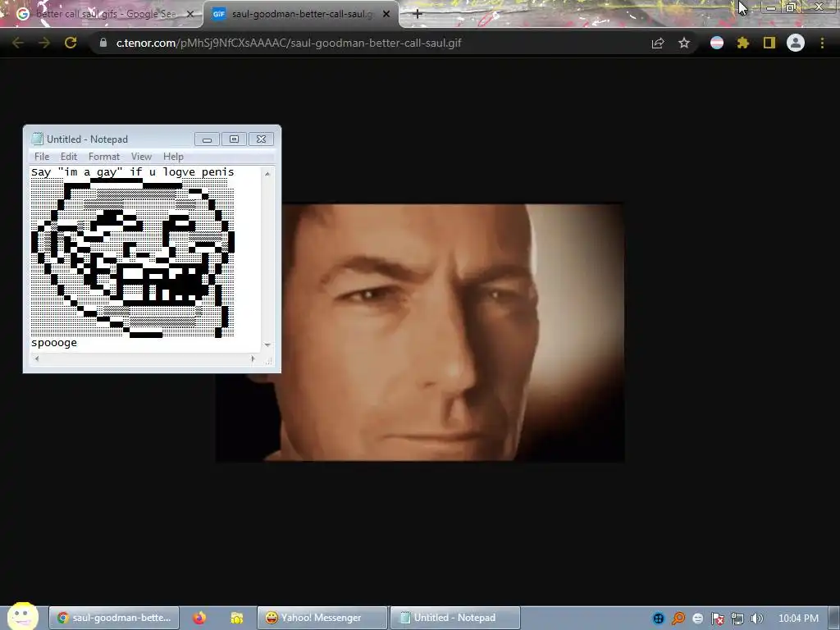Restore down the Chrome window
Viewport: 840px width, 630px height.
791,7
